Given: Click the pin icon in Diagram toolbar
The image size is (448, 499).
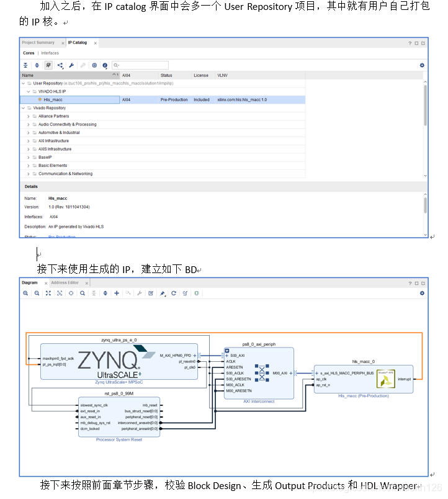Looking at the screenshot, I should coord(163,294).
